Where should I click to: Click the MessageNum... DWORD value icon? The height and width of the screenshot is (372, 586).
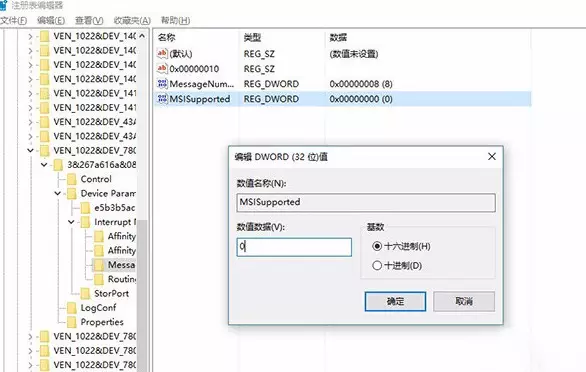tap(162, 84)
